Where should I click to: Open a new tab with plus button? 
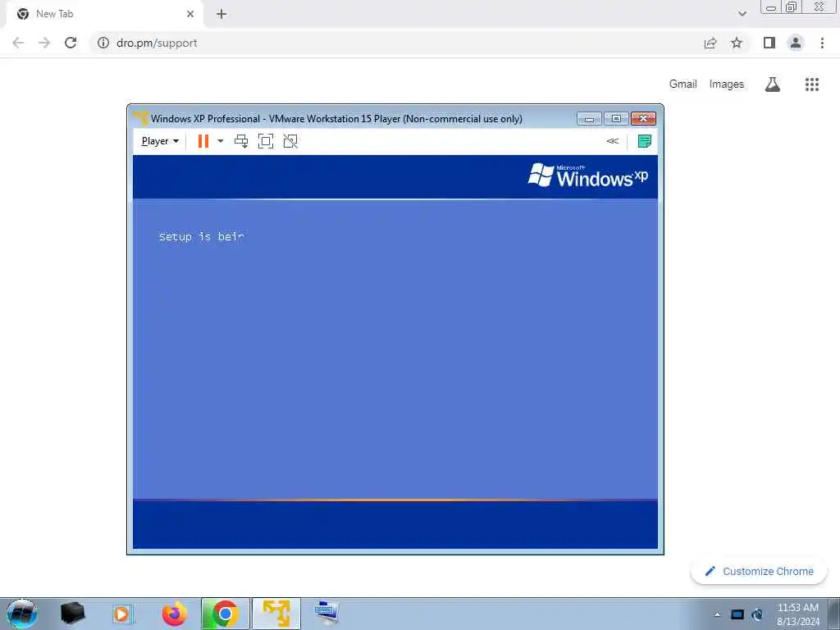point(221,14)
